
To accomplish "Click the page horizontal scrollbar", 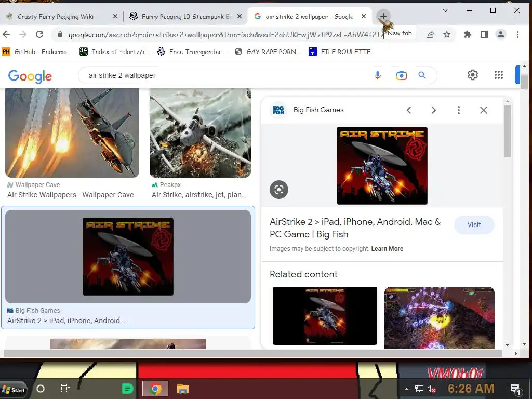I will click(252, 353).
